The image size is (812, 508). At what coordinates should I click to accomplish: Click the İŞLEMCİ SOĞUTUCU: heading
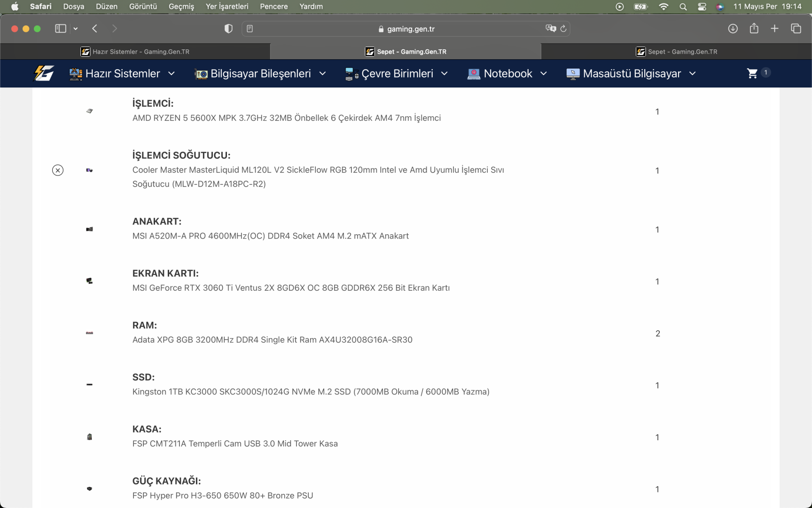[181, 155]
